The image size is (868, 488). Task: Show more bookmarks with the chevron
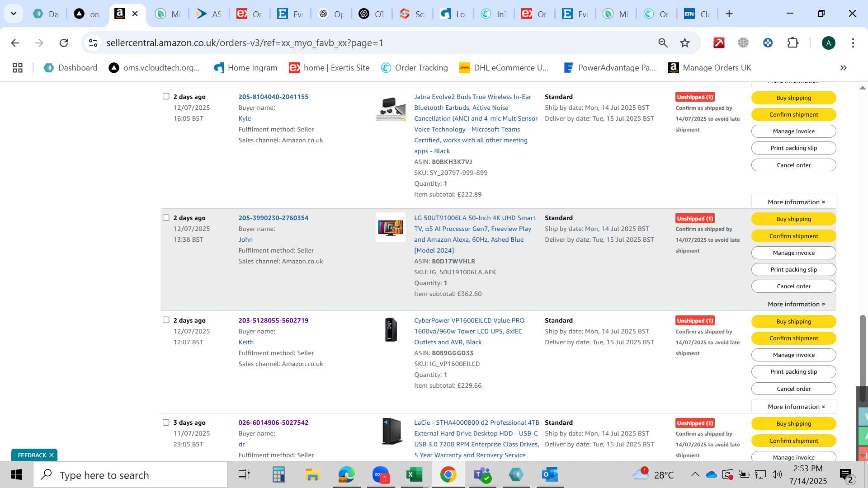[x=843, y=68]
